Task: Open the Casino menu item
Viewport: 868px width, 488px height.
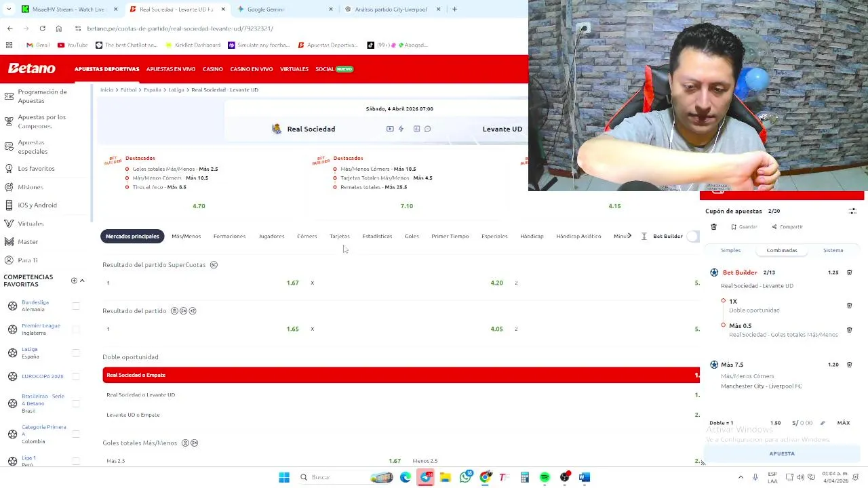Action: (212, 69)
